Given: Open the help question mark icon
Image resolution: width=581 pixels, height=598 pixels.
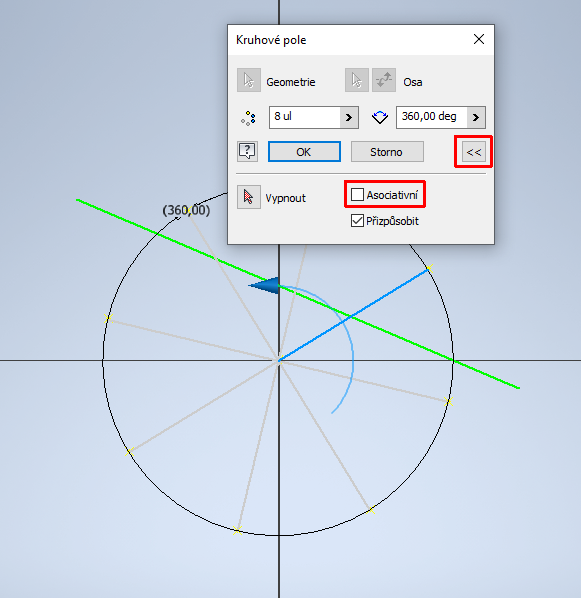Looking at the screenshot, I should pyautogui.click(x=247, y=151).
